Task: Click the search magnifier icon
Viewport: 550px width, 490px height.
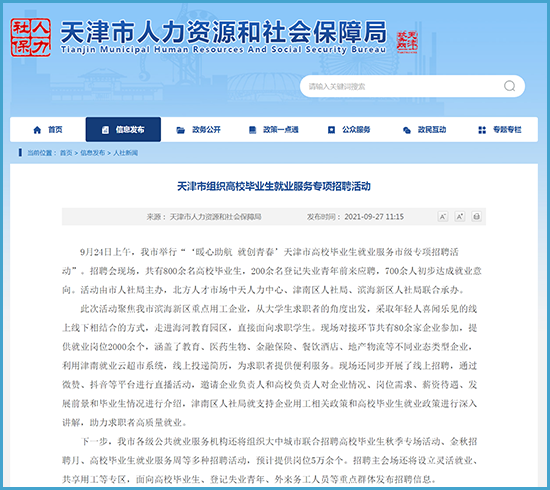Action: point(509,86)
